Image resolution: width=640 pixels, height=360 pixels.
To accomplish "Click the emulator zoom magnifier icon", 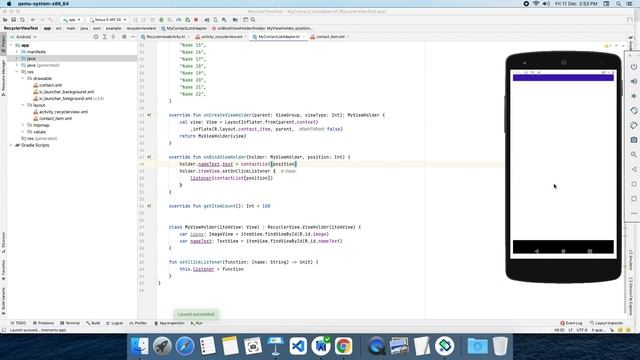I will point(633,155).
